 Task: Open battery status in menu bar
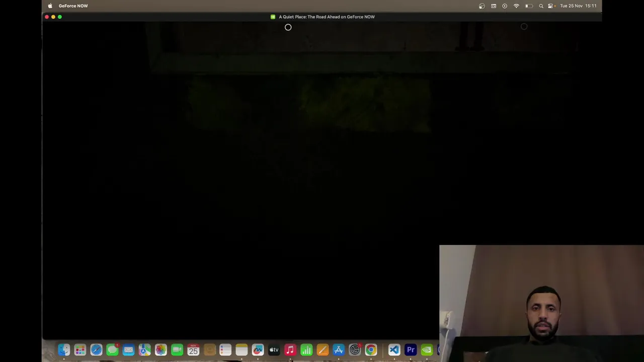529,6
